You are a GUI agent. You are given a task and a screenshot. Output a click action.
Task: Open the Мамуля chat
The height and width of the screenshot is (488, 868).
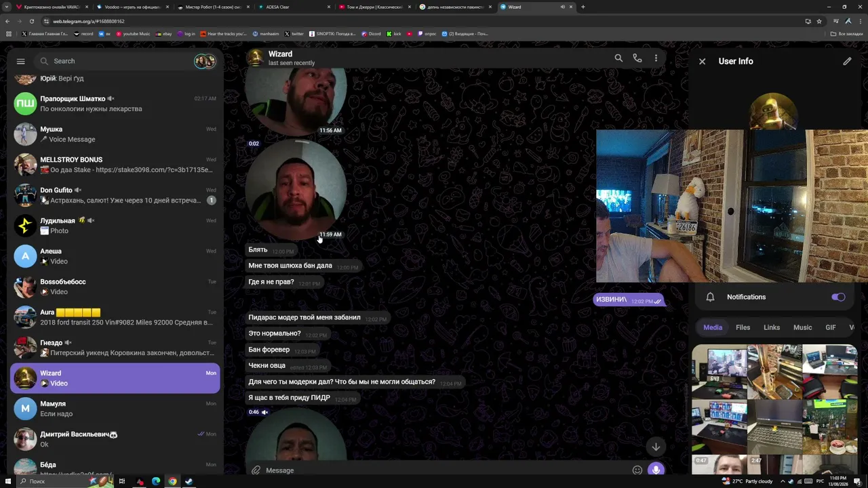115,409
